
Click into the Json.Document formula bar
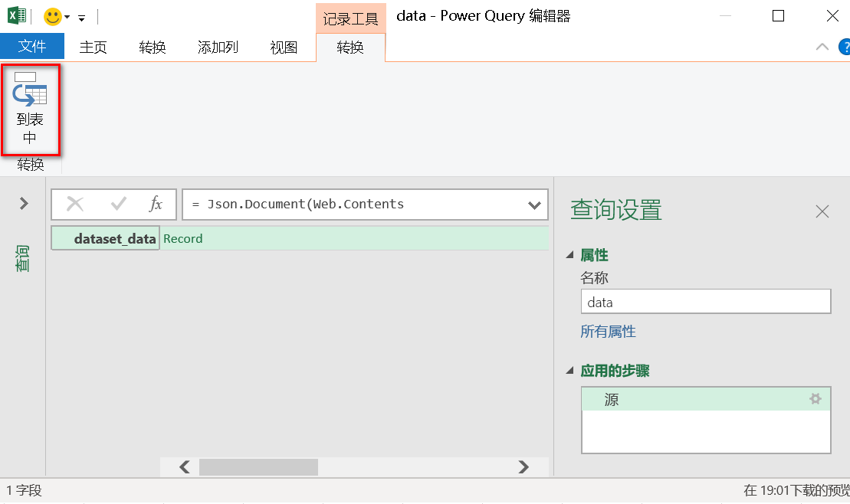(353, 205)
